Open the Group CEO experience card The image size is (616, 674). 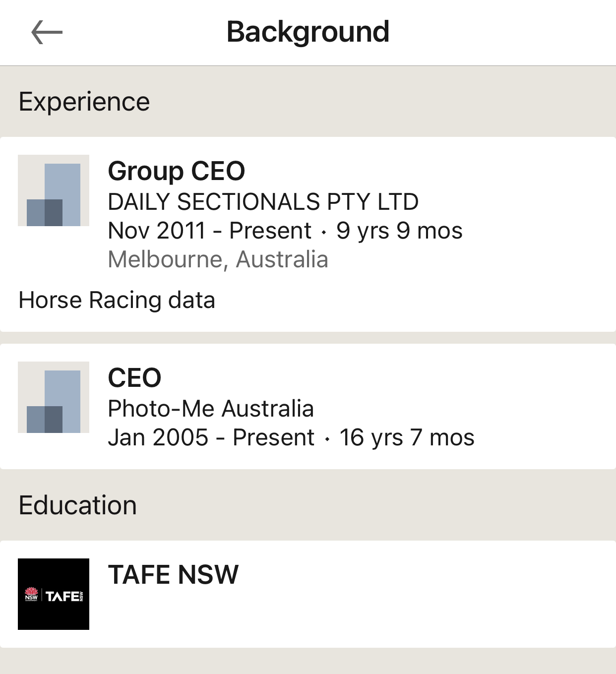[308, 235]
